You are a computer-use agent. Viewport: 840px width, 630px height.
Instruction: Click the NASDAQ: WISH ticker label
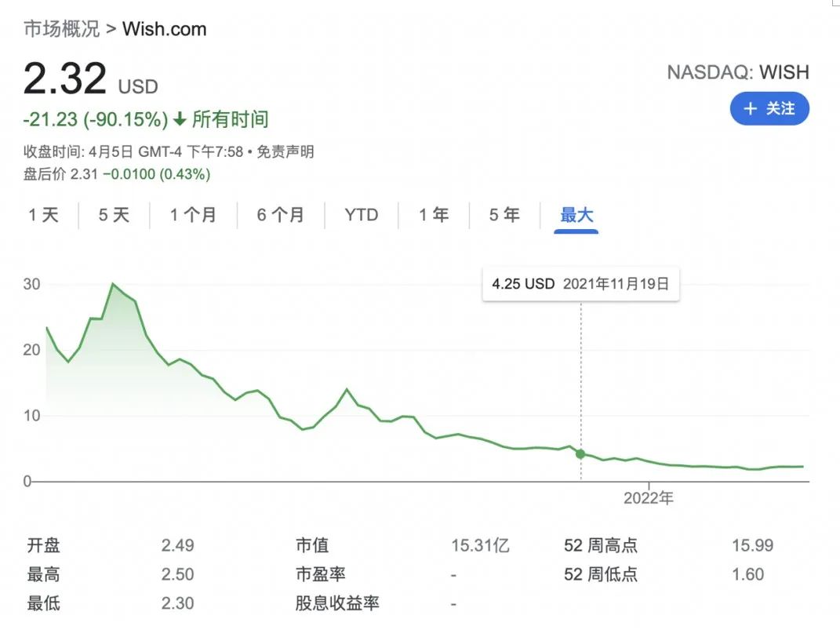point(737,73)
